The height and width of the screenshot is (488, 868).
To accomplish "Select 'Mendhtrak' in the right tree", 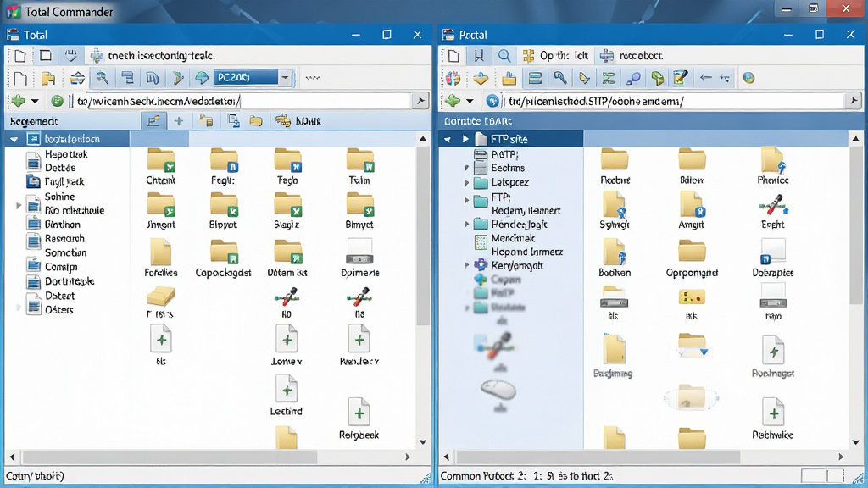I will click(x=513, y=238).
